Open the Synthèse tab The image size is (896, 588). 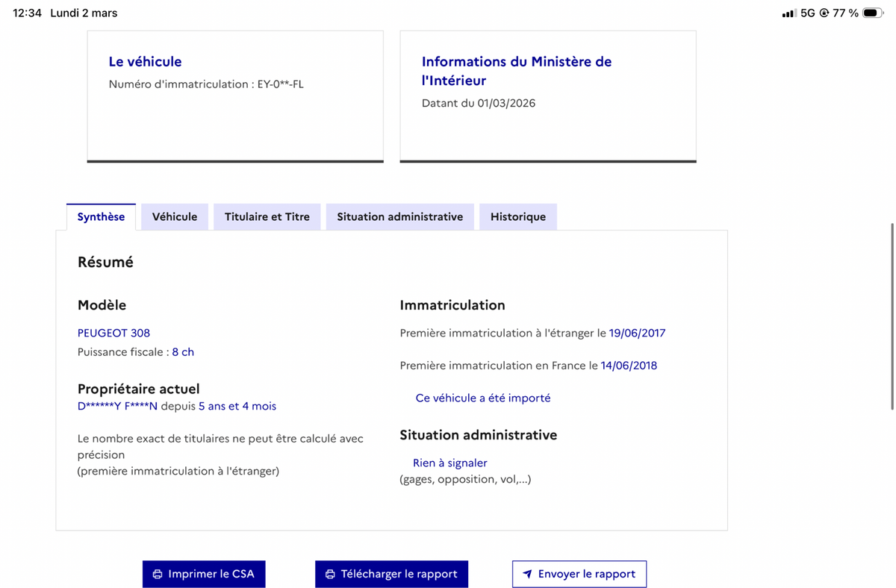(x=101, y=216)
